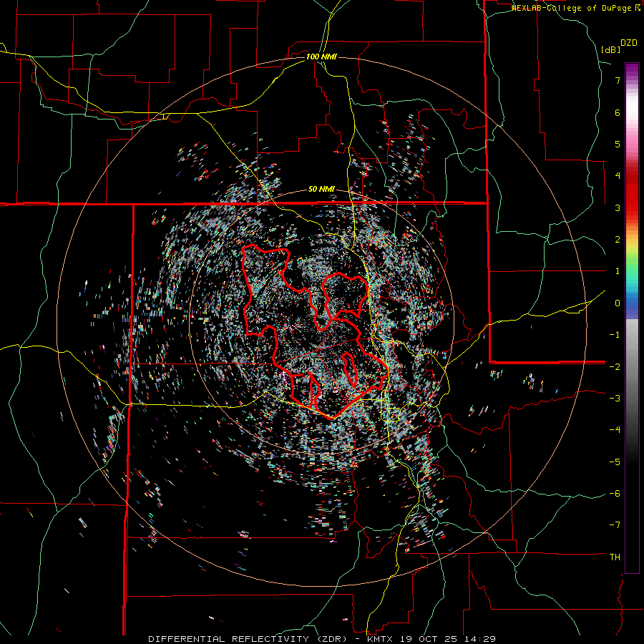Click the 100 NMI range ring label
The image size is (644, 644).
point(321,57)
